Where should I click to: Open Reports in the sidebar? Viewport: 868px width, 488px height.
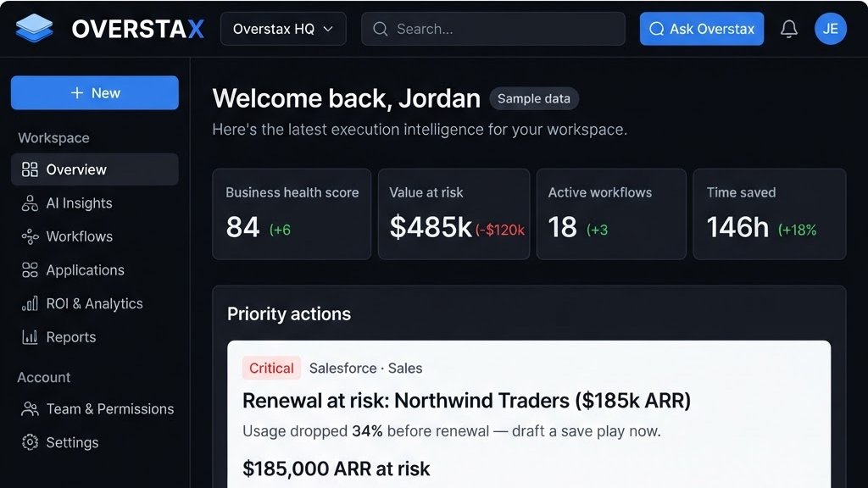click(95, 337)
